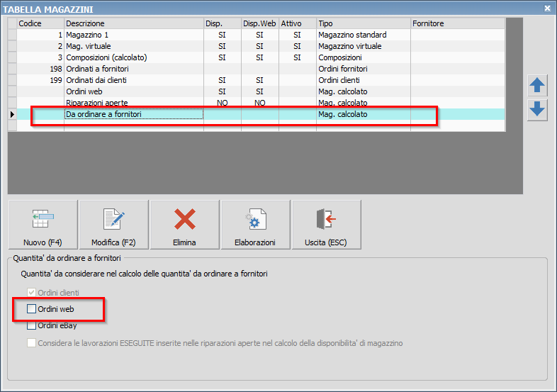
Task: Delete selected row with Elimina
Action: tap(185, 225)
